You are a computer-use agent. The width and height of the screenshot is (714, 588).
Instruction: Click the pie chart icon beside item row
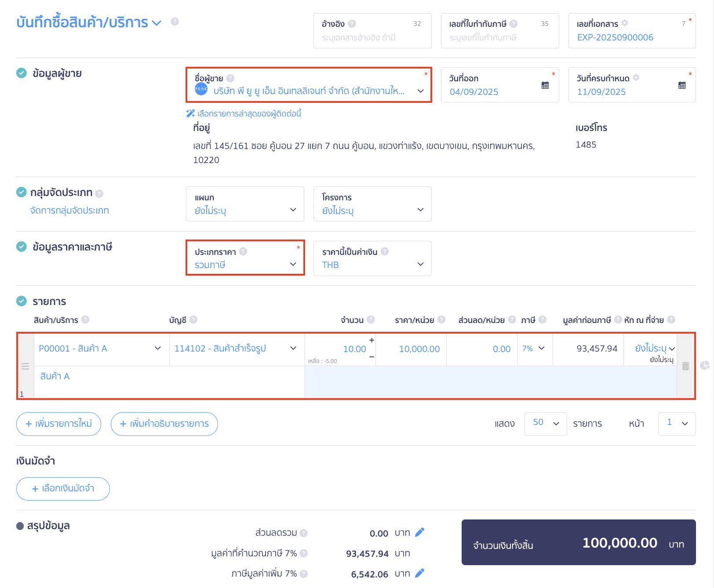pyautogui.click(x=705, y=365)
